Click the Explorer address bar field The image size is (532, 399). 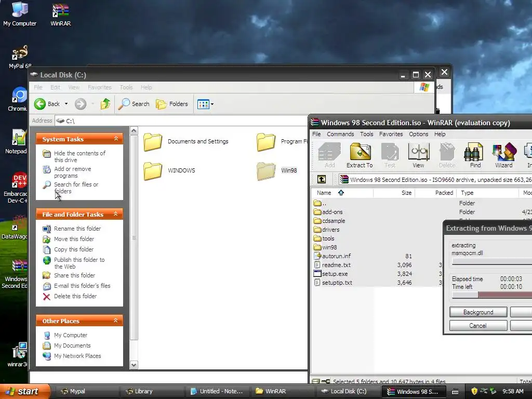pyautogui.click(x=182, y=121)
